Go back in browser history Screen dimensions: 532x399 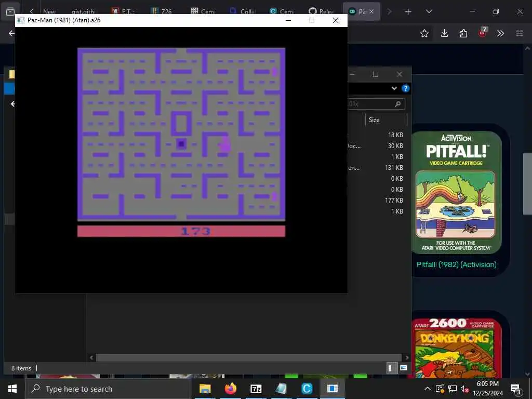click(x=11, y=33)
